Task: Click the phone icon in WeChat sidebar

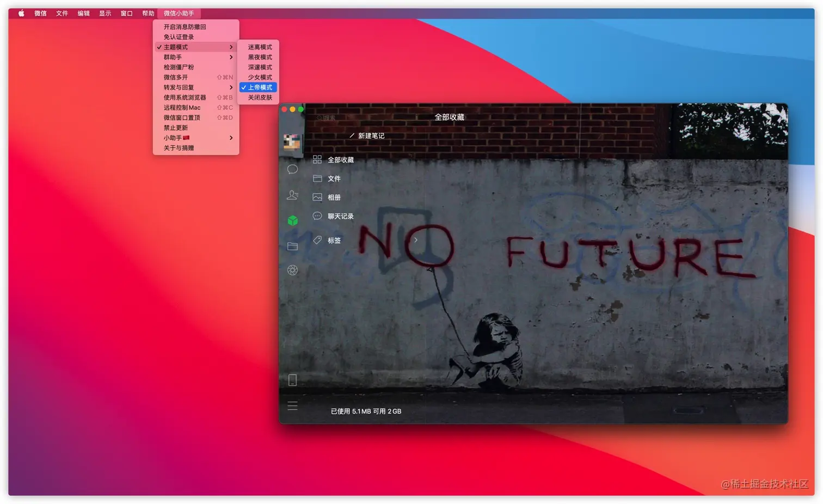Action: click(x=292, y=380)
